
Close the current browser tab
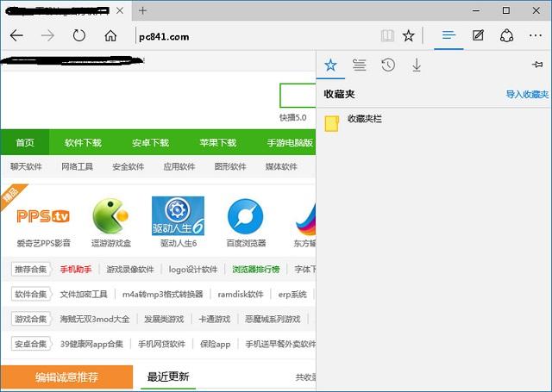coord(120,10)
